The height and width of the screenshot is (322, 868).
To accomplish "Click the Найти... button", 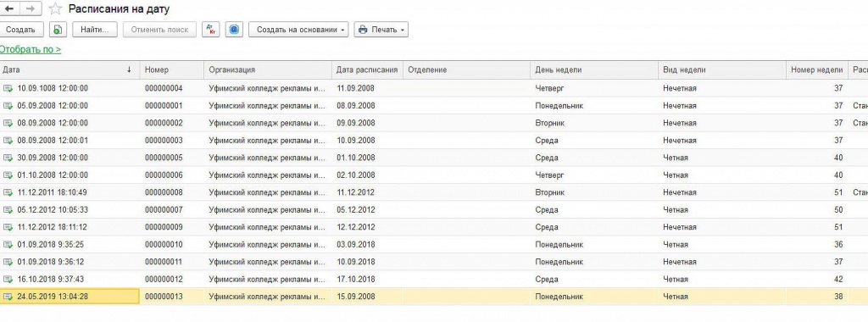I will pos(95,30).
